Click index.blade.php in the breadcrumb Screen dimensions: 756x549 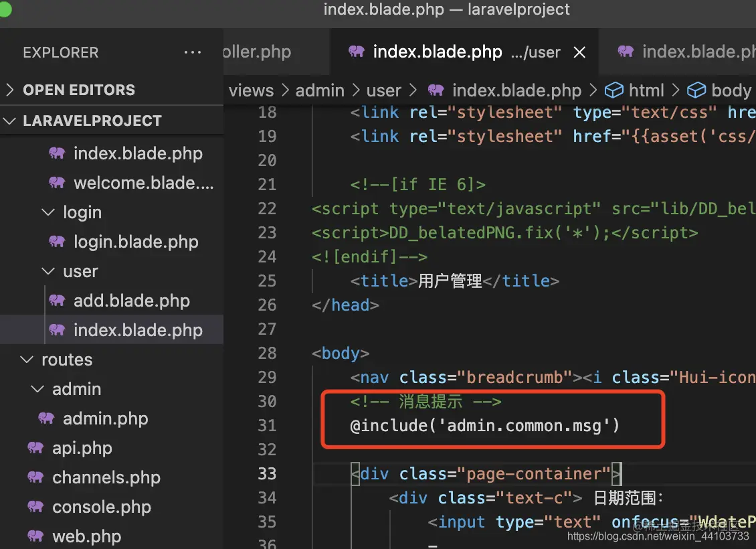point(517,90)
